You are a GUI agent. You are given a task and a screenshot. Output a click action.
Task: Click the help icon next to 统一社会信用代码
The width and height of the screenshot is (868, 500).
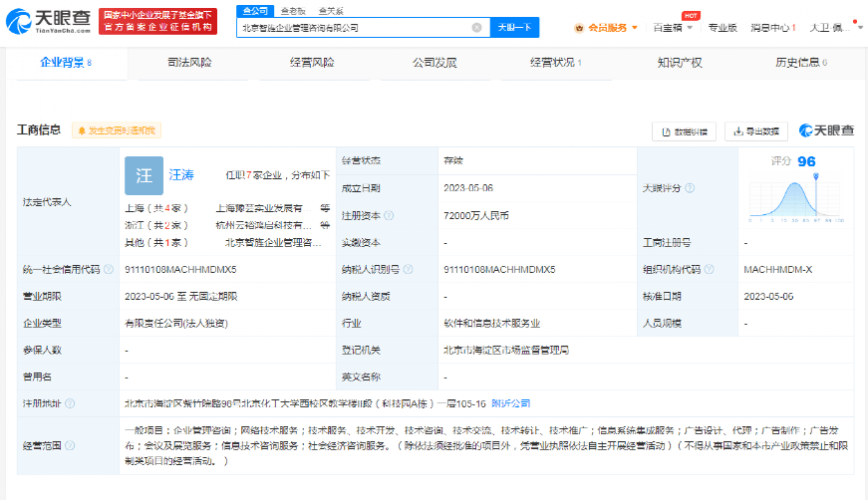click(109, 269)
